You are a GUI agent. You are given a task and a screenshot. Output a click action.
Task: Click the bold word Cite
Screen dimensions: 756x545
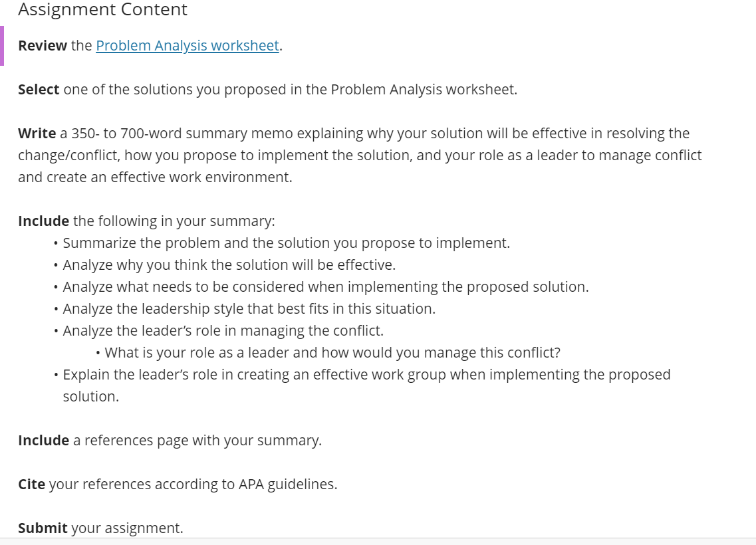[x=32, y=484]
